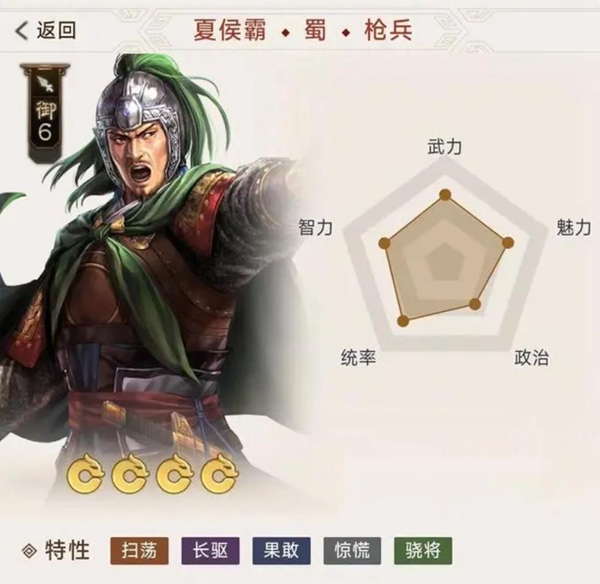Tap the 魅力 stat label
The width and height of the screenshot is (600, 584).
[574, 228]
